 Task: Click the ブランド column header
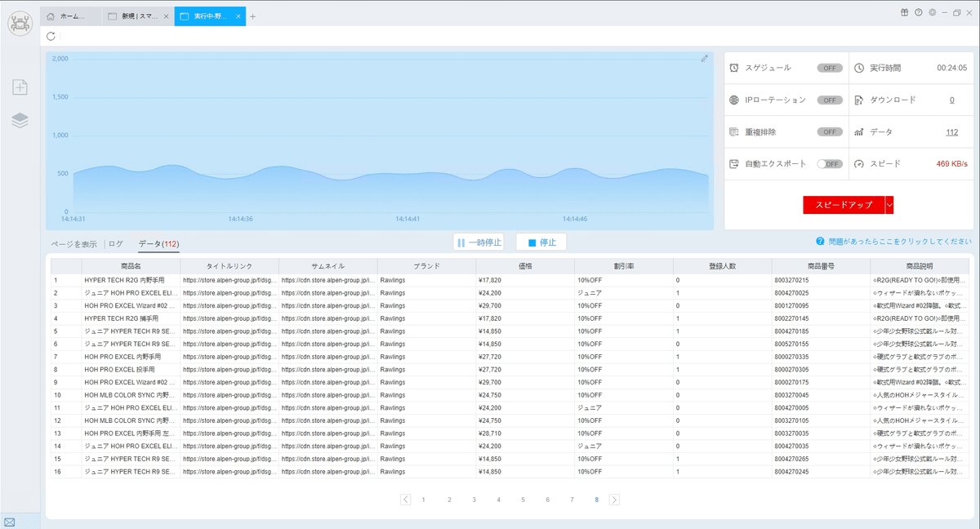click(426, 266)
